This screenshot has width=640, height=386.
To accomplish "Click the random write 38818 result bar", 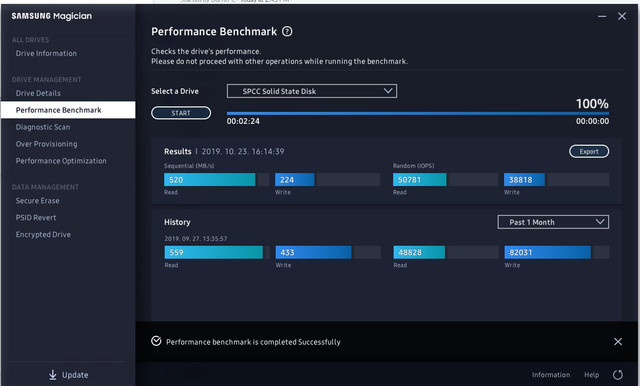I will tap(556, 180).
